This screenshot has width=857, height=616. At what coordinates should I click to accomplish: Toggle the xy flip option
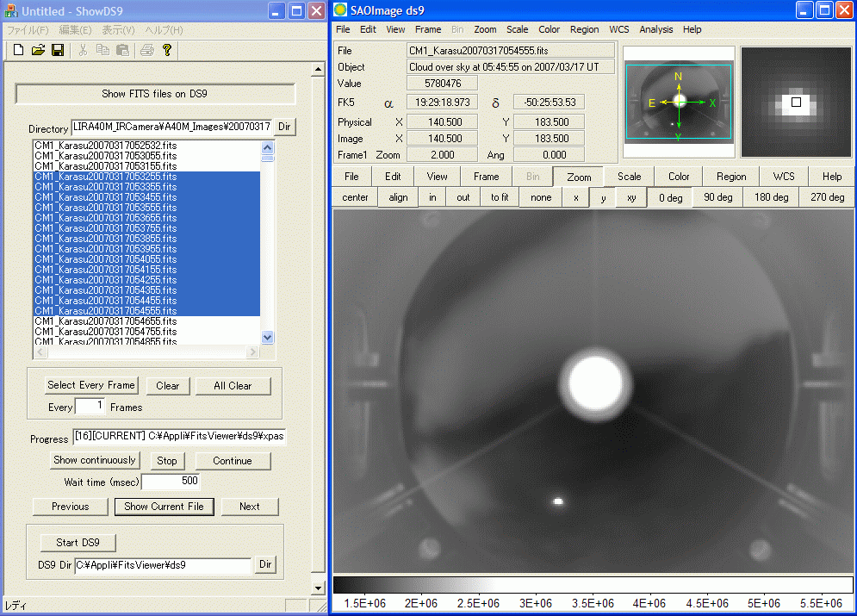[x=631, y=197]
